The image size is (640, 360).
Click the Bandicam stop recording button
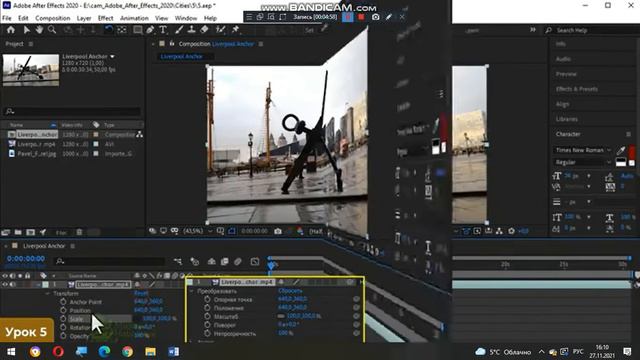[x=361, y=17]
